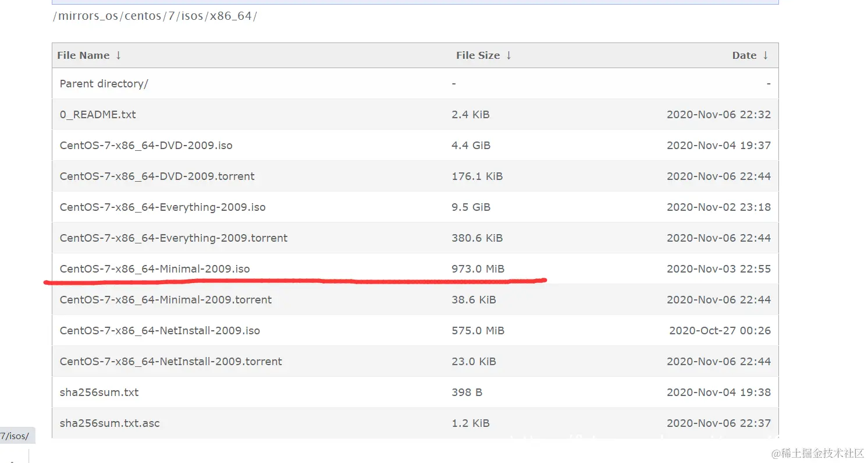Open the sha256sum.txt.asc file
868x463 pixels.
pos(109,423)
